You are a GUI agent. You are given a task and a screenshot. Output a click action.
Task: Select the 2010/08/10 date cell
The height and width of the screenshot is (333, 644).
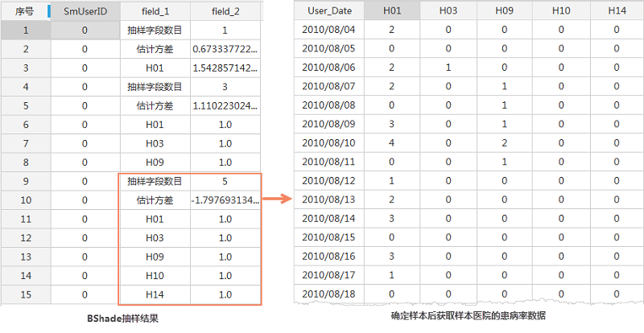tap(328, 142)
